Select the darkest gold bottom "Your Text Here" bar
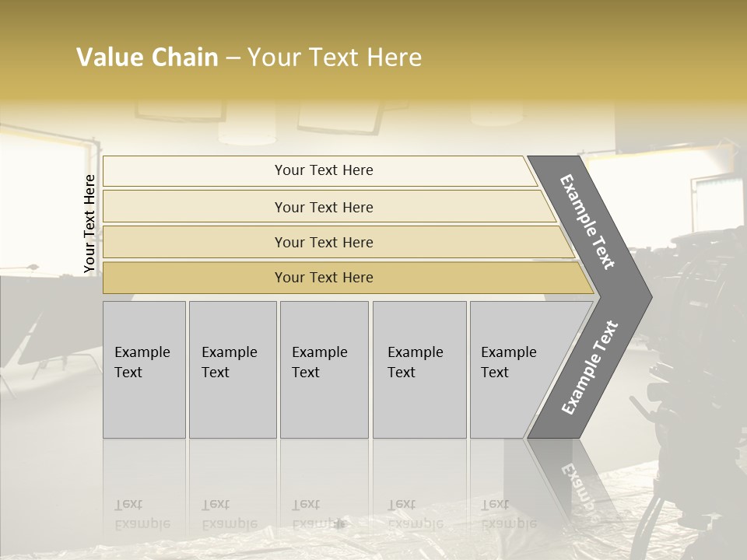Screen dimensions: 747x560 click(324, 278)
